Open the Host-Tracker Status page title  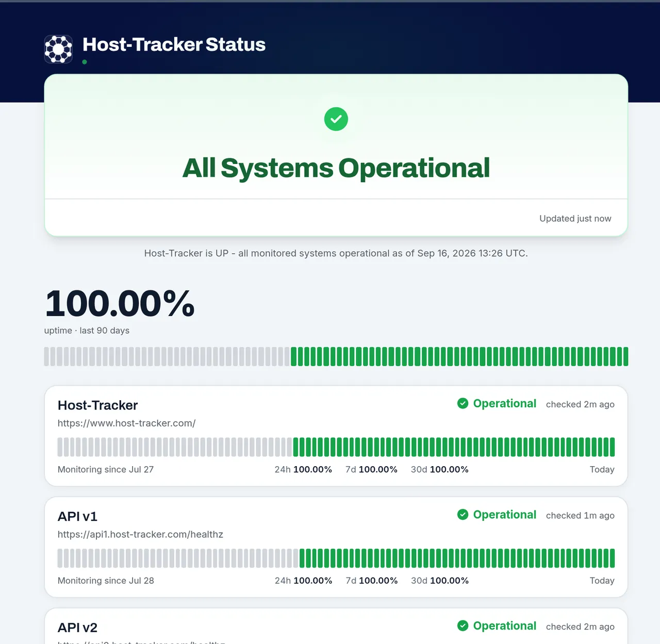pyautogui.click(x=174, y=44)
